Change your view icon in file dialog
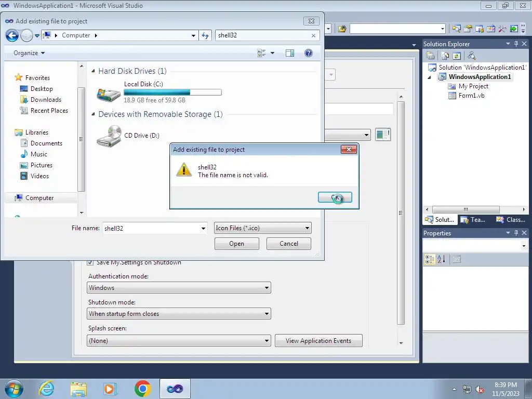532x399 pixels. click(262, 53)
